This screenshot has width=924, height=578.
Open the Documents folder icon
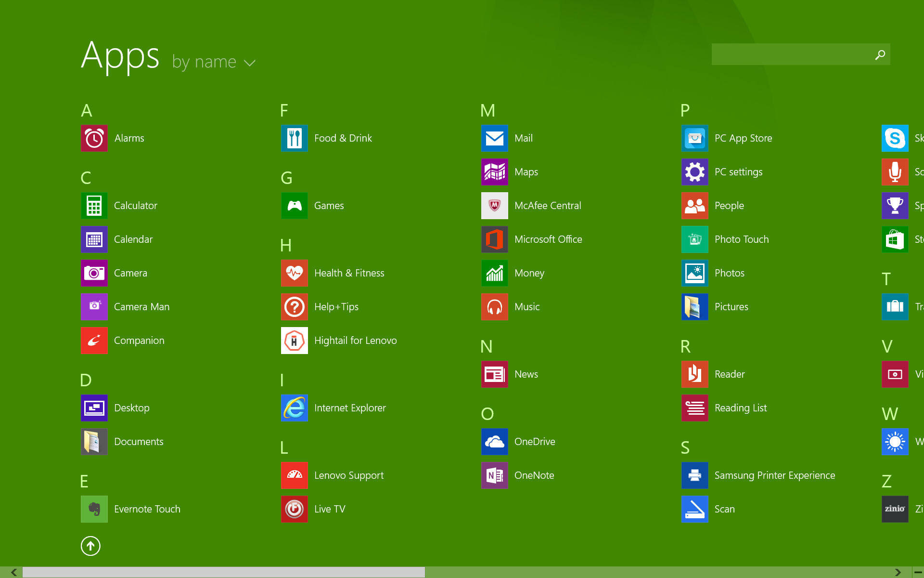click(x=94, y=442)
